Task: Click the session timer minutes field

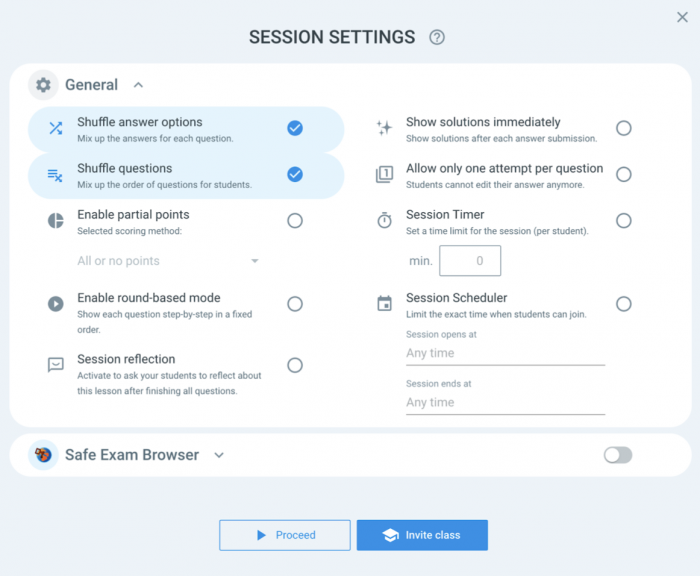Action: pos(470,261)
